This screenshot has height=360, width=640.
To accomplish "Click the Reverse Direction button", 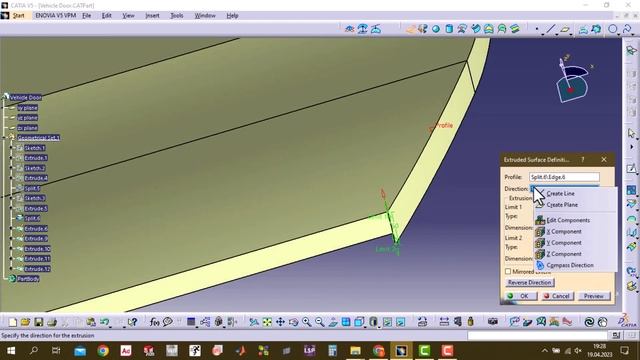I will 529,282.
